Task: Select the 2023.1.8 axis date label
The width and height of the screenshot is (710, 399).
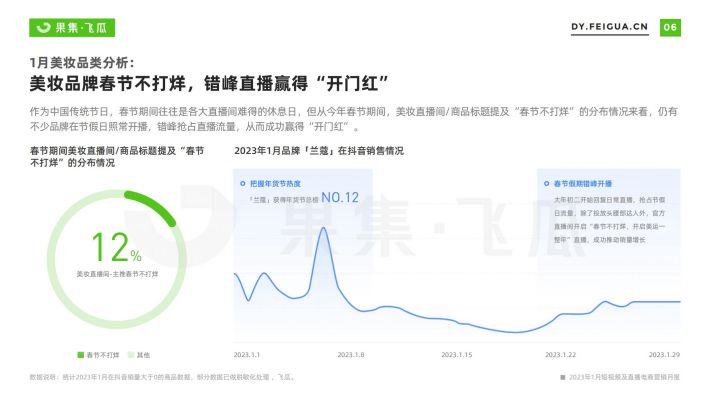Action: click(x=350, y=355)
